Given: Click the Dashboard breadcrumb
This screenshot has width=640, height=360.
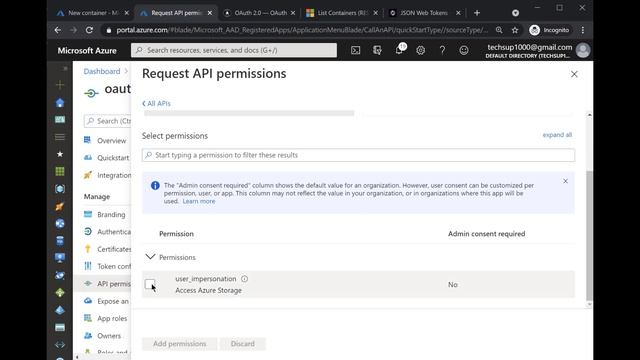Looking at the screenshot, I should [102, 71].
